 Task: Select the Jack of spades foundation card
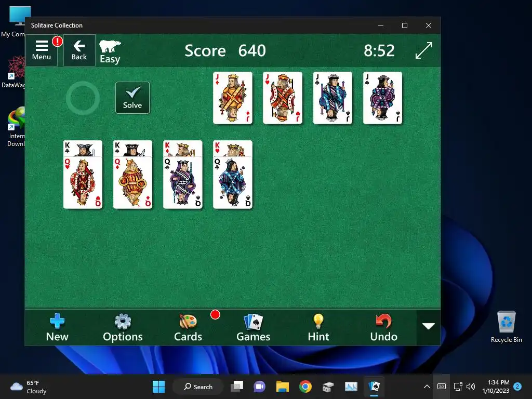click(x=382, y=98)
